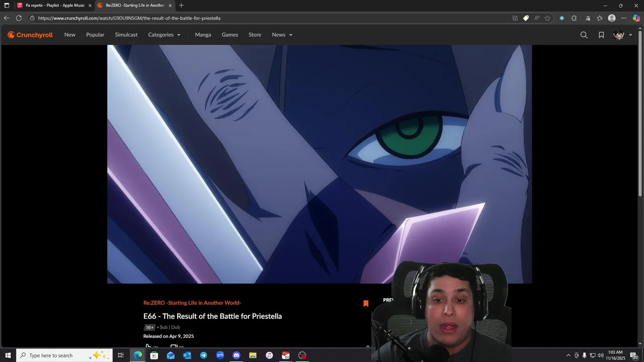Click the taskbar search box
The height and width of the screenshot is (362, 644).
[x=64, y=355]
